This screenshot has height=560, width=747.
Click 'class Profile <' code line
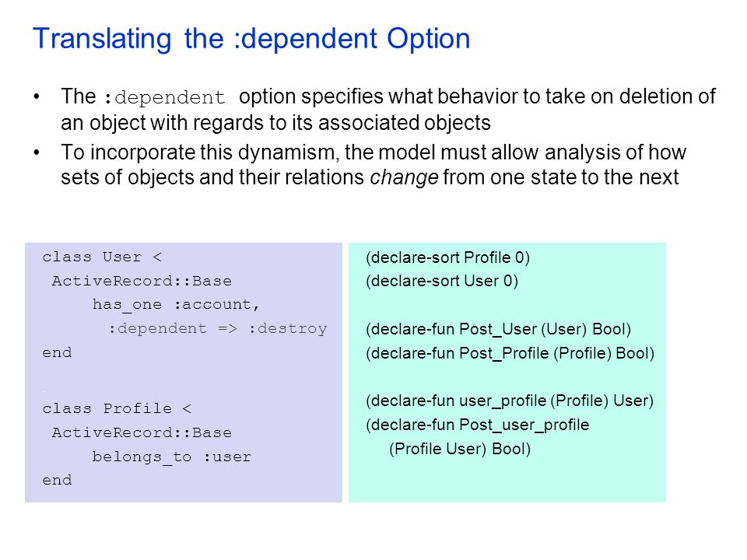pyautogui.click(x=117, y=408)
